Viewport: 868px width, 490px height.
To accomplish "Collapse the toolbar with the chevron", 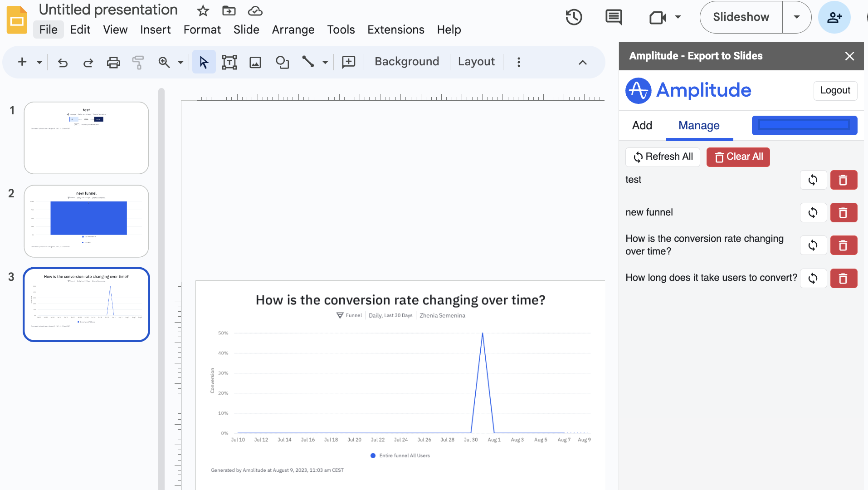I will tap(583, 62).
